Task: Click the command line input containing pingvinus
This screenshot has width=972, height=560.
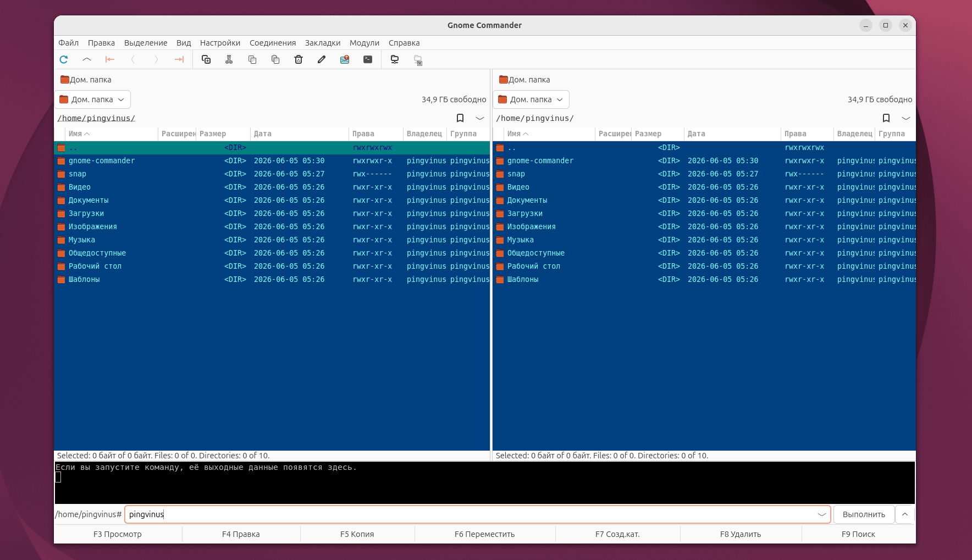Action: 477,514
